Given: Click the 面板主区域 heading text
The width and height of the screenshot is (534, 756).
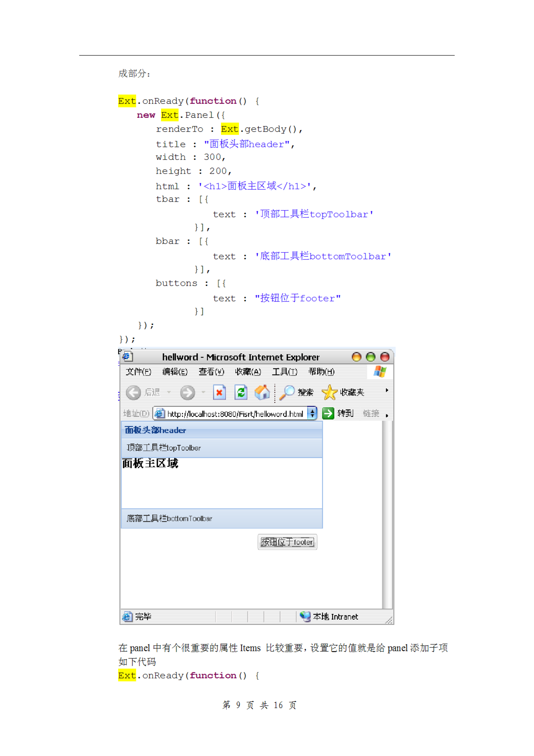Looking at the screenshot, I should pyautogui.click(x=150, y=463).
